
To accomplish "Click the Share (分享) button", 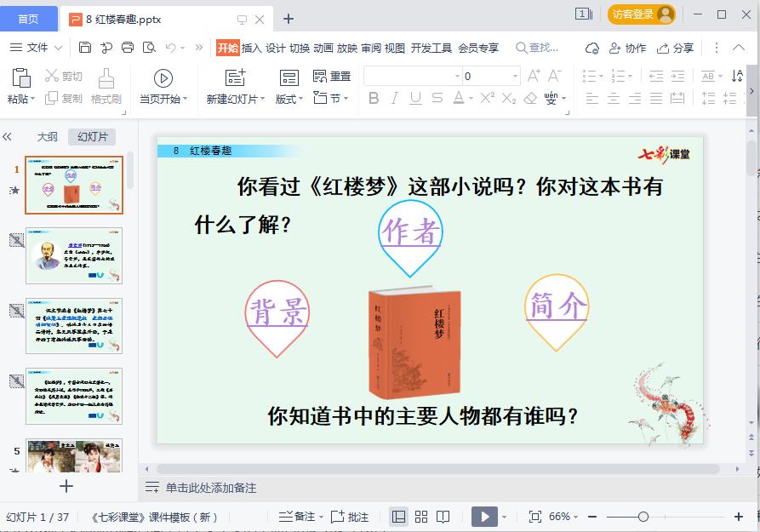I will pos(675,48).
